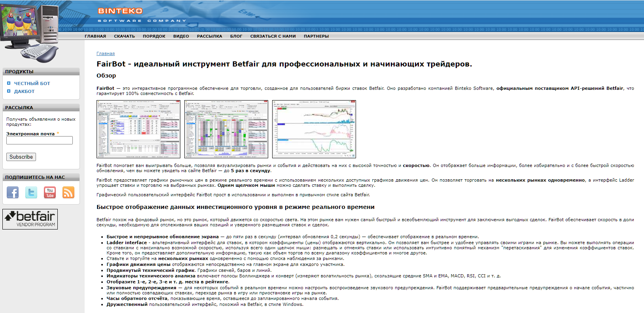Click the ПРОДУКТЫ sidebar header
This screenshot has height=313, width=644.
pyautogui.click(x=41, y=72)
